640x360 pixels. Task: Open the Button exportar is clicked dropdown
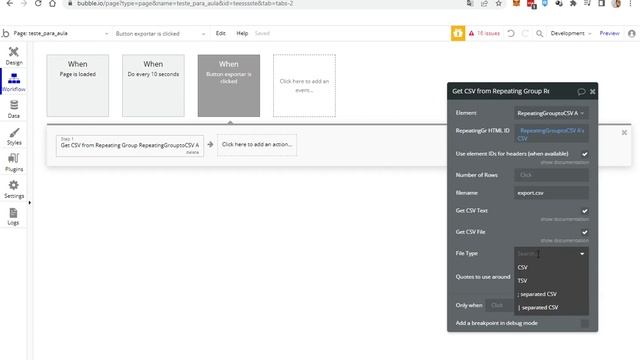click(x=160, y=33)
